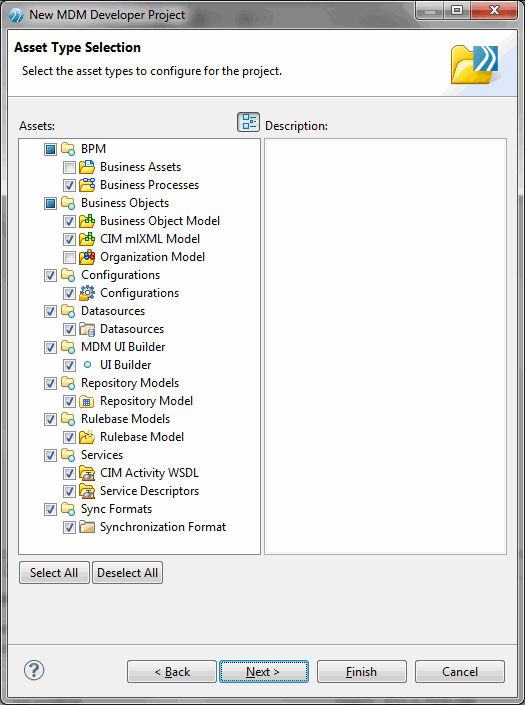Viewport: 525px width, 705px height.
Task: Uncheck the Configurations child item checkbox
Action: [x=69, y=293]
